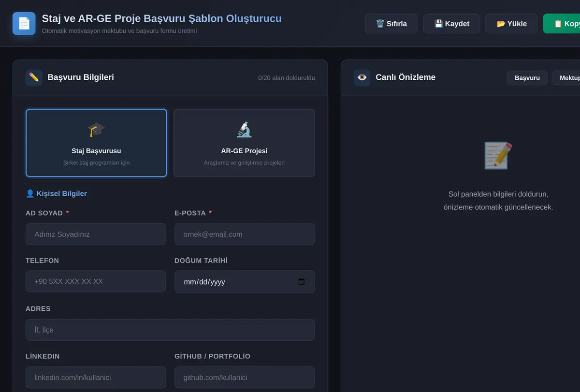Select the Telefon number field
The width and height of the screenshot is (580, 392).
click(x=96, y=281)
